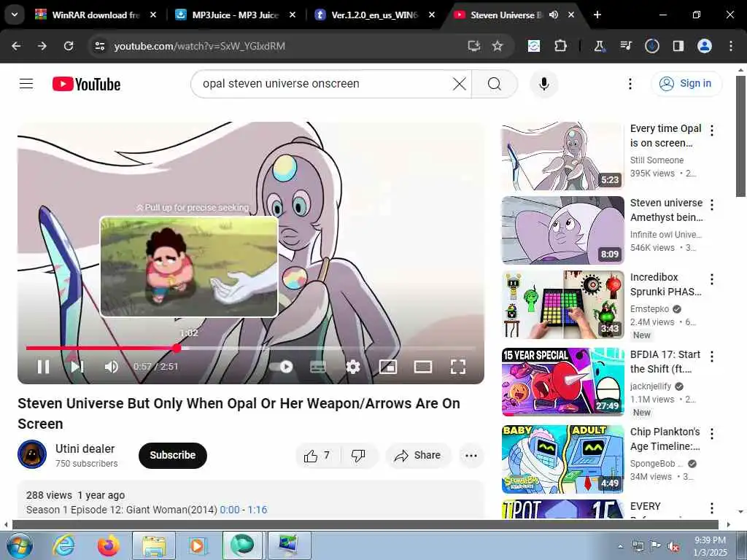
Task: Click the red video progress bar scrubber
Action: tap(177, 348)
